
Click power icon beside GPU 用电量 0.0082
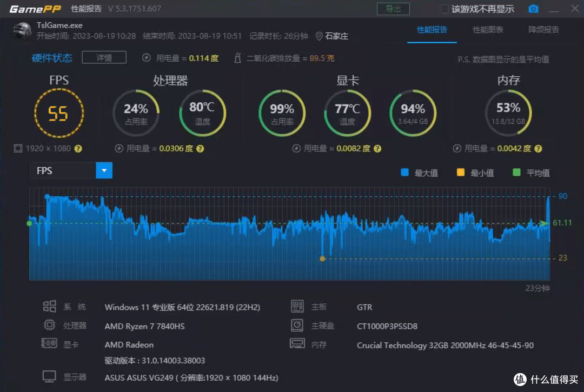coord(296,149)
